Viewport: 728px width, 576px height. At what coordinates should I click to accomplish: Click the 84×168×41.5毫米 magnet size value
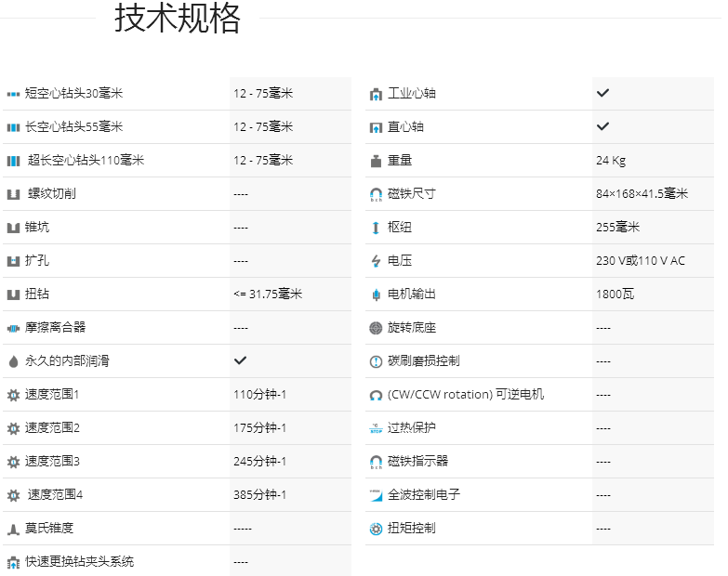[x=642, y=194]
